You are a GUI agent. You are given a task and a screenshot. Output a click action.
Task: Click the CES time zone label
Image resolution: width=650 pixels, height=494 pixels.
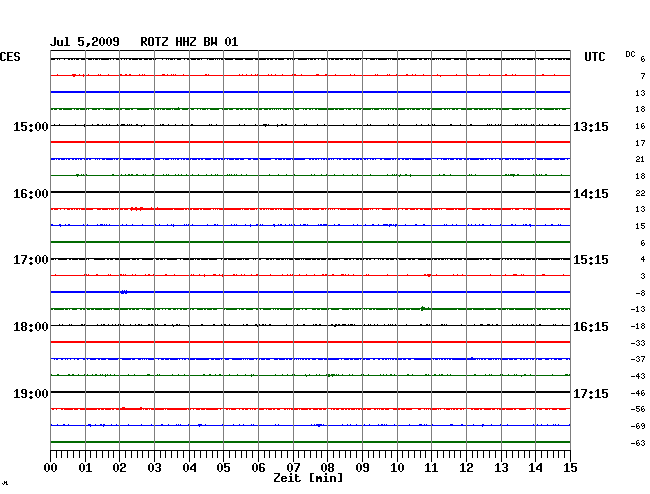pyautogui.click(x=10, y=57)
